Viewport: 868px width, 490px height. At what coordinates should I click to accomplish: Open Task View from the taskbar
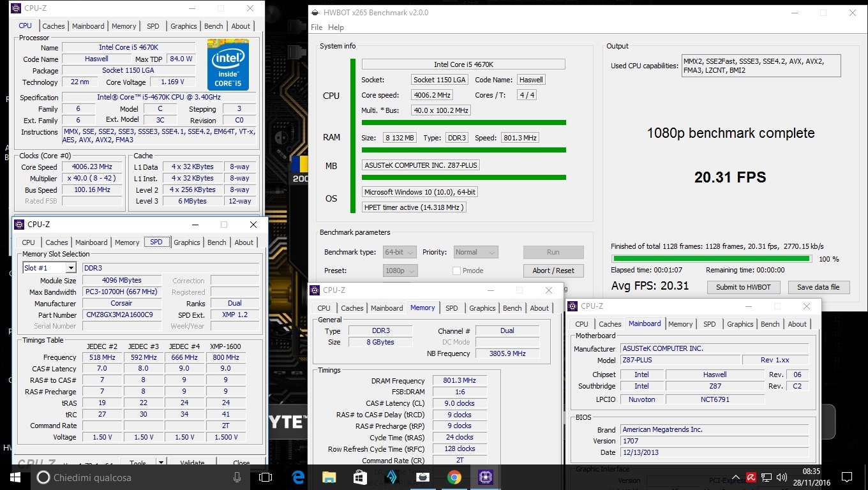coord(266,477)
